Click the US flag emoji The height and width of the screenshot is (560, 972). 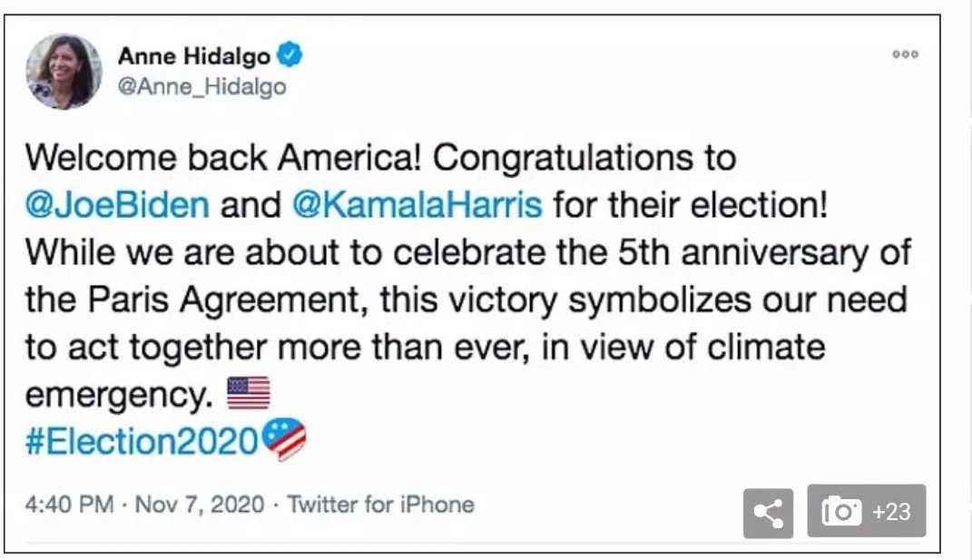tap(249, 395)
